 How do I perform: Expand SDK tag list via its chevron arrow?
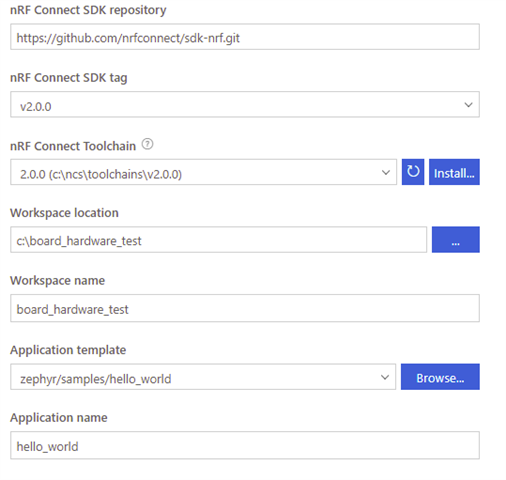coord(468,105)
